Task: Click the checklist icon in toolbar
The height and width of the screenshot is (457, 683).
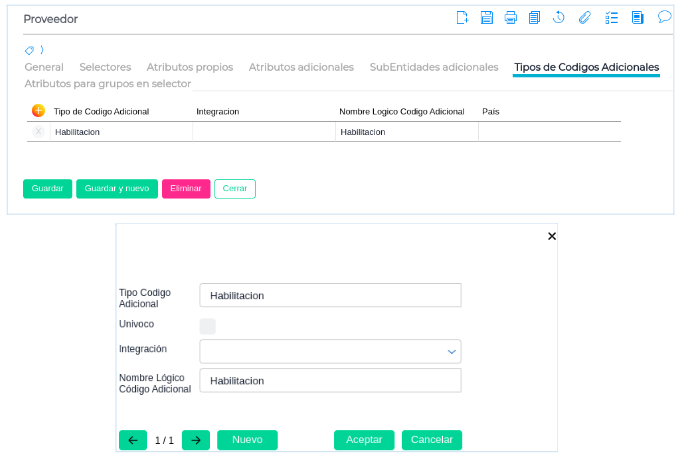Action: [x=612, y=18]
